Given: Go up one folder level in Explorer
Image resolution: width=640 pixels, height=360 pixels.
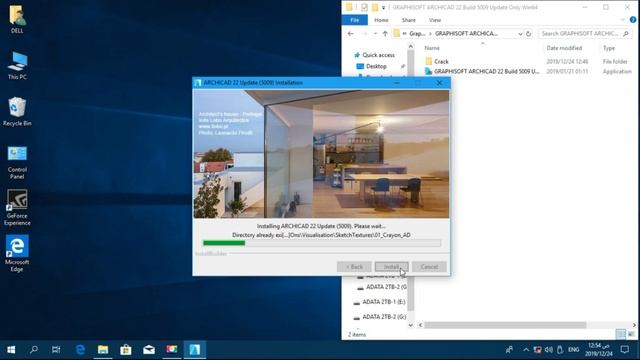Looking at the screenshot, I should (x=385, y=34).
